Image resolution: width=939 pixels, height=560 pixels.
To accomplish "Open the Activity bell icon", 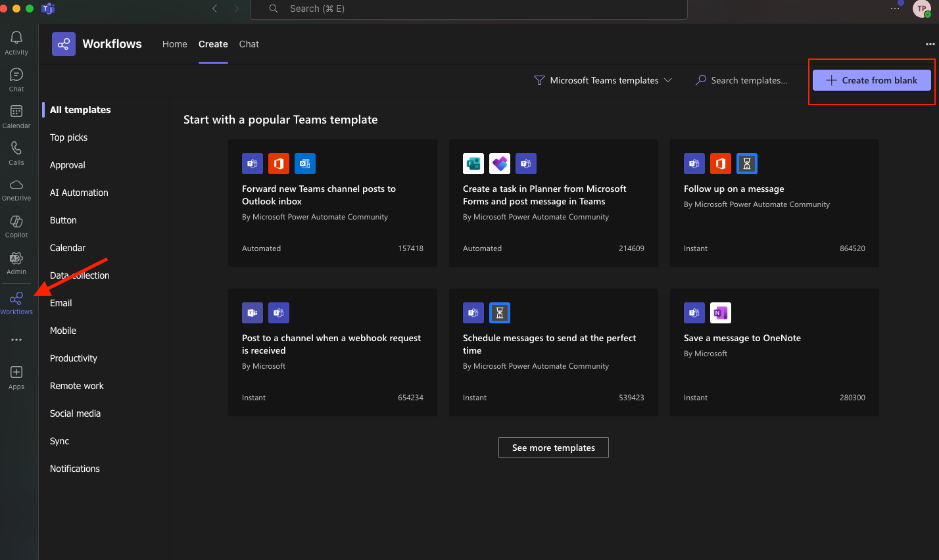I will pyautogui.click(x=16, y=43).
